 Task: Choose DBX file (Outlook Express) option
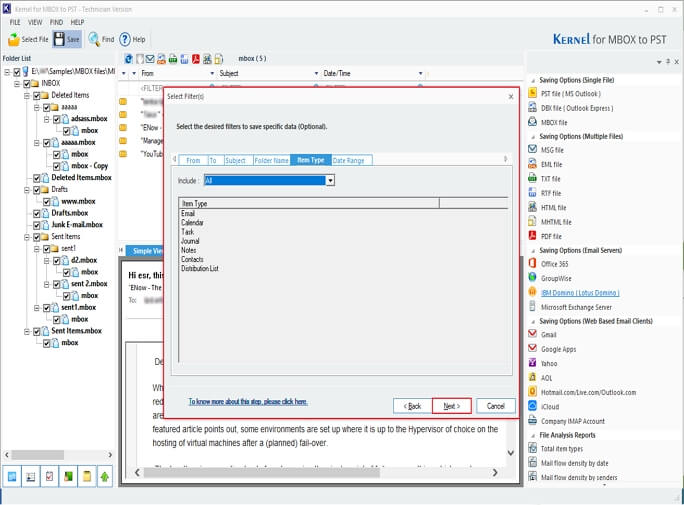tap(577, 108)
